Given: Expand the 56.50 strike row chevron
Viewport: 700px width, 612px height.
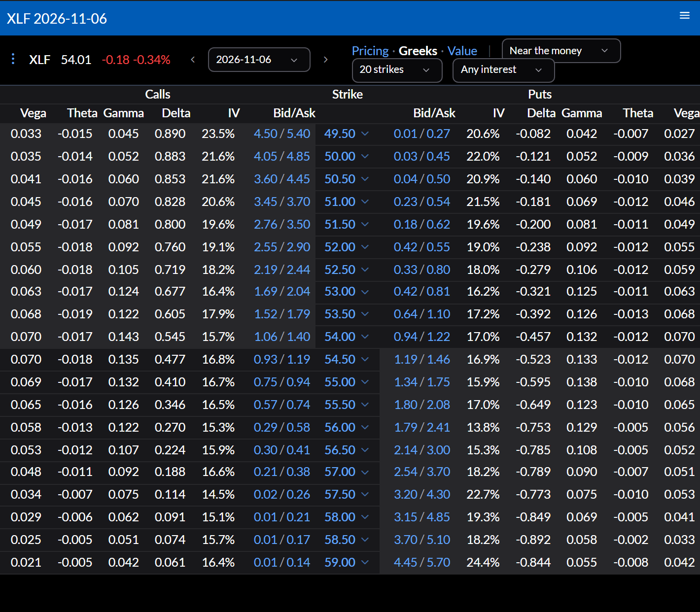Looking at the screenshot, I should coord(365,450).
